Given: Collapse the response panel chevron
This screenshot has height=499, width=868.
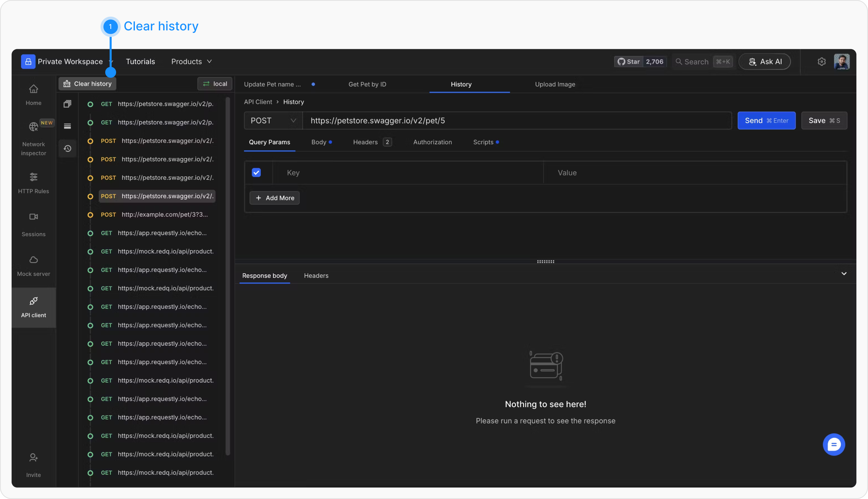Looking at the screenshot, I should coord(844,274).
